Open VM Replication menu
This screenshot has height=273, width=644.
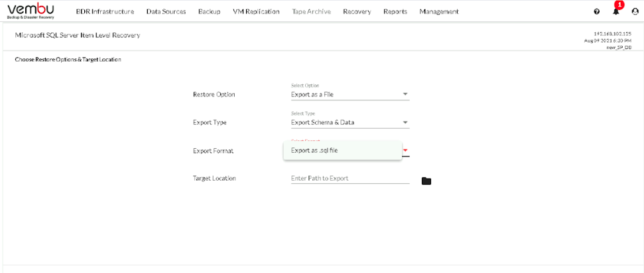click(256, 11)
